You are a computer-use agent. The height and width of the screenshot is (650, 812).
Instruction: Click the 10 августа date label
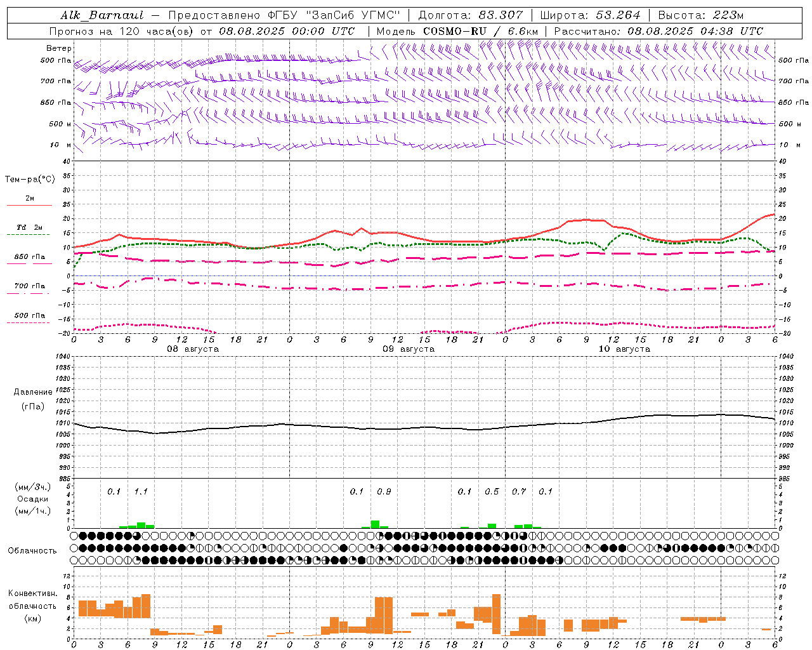coord(624,349)
